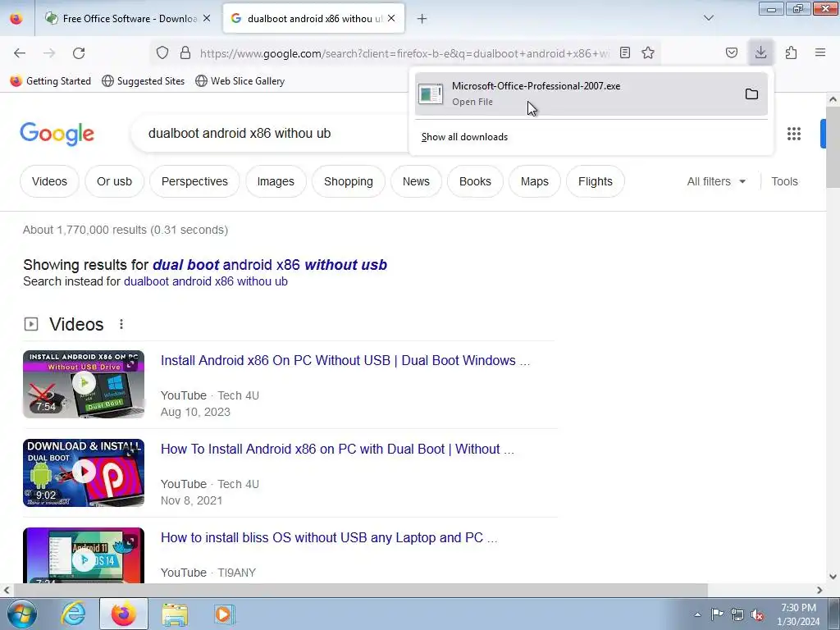Click the URL address field

click(404, 53)
